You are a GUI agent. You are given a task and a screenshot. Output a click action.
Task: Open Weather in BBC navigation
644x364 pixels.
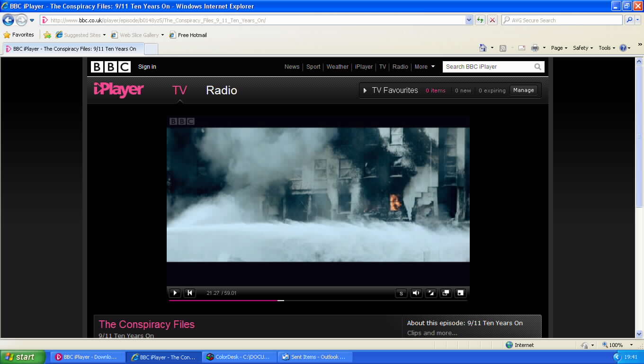coord(337,67)
